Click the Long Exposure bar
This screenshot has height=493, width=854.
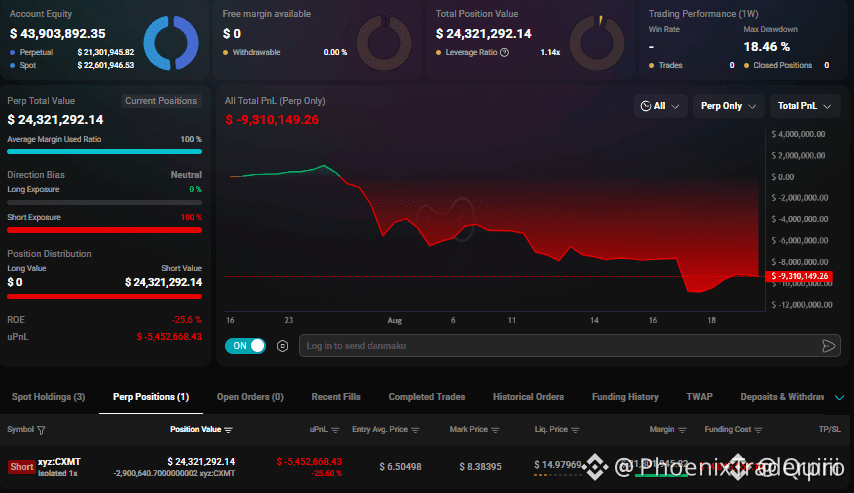pyautogui.click(x=105, y=202)
